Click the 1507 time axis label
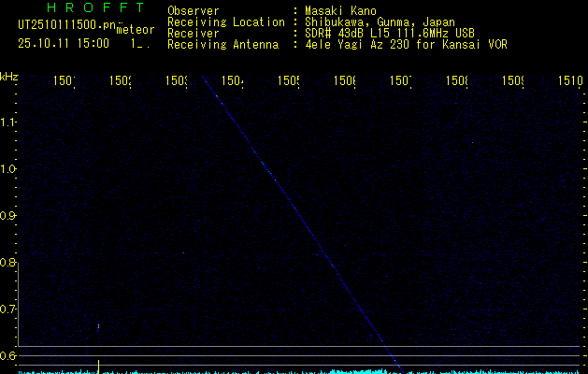This screenshot has height=374, width=588. coord(401,80)
